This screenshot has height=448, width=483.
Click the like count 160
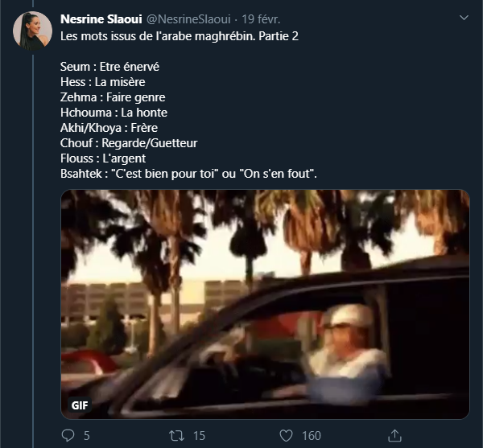point(311,435)
